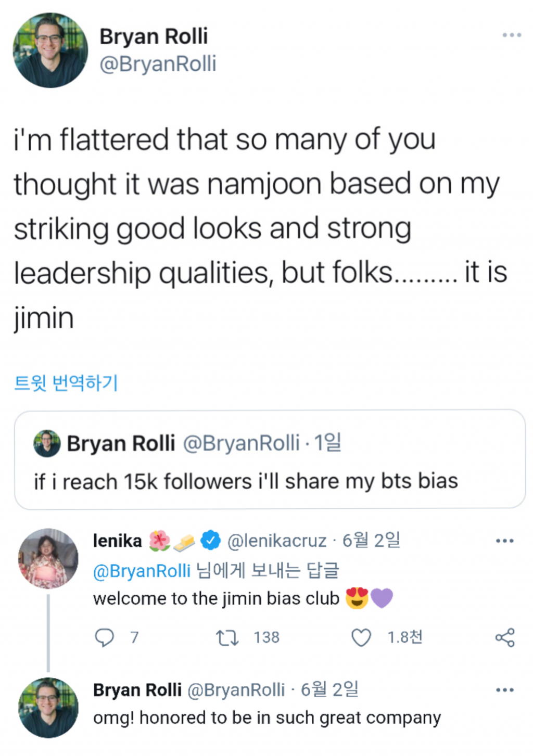Click the '트윗 번역하기' translate link
This screenshot has width=533, height=756.
point(66,383)
